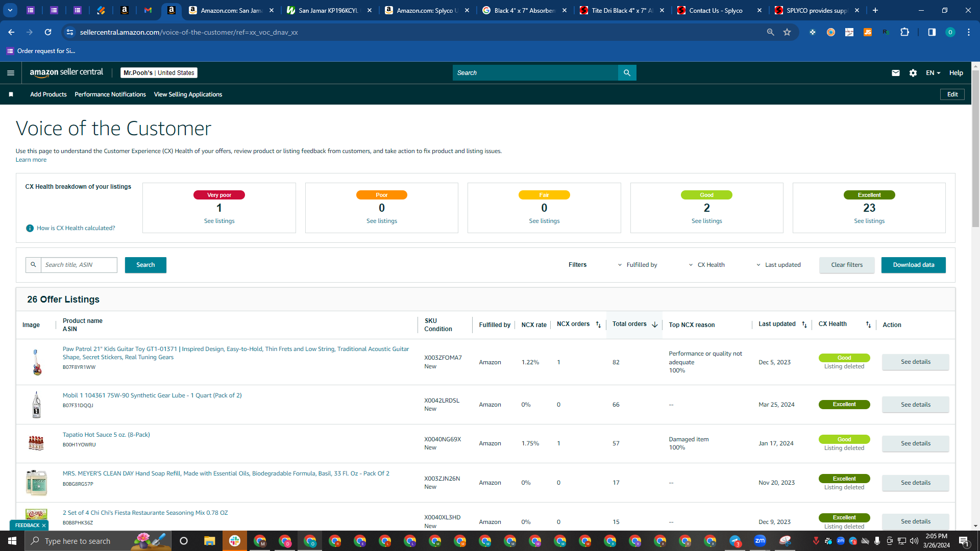The width and height of the screenshot is (980, 551).
Task: Open MRS. MEYER'S Hand Soap Refill listing
Action: pos(226,473)
